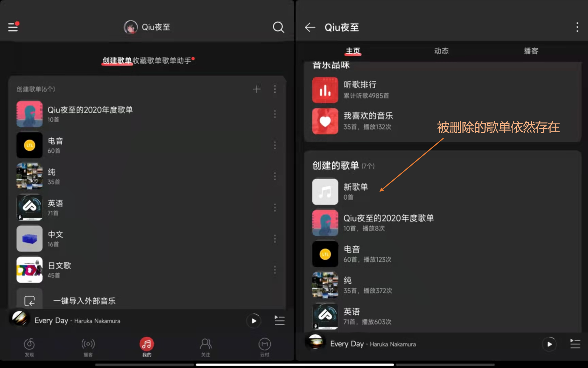Open the search icon
Viewport: 588px width, 368px height.
coord(278,27)
